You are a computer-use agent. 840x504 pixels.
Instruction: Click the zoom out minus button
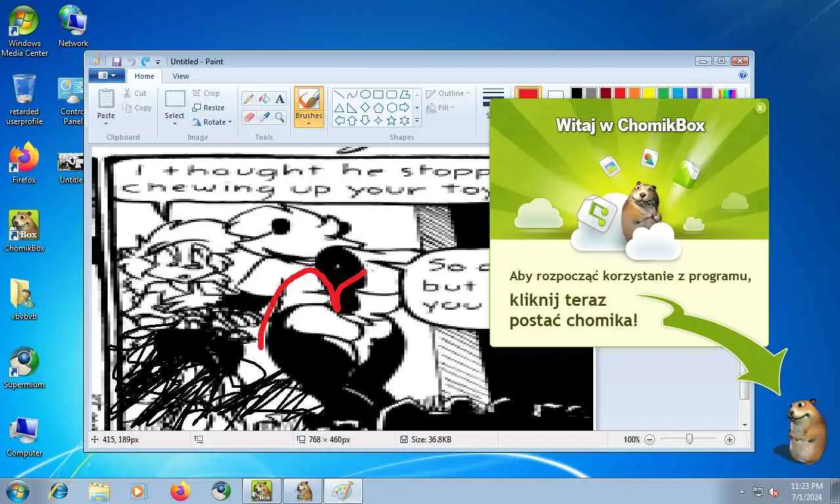coord(650,440)
